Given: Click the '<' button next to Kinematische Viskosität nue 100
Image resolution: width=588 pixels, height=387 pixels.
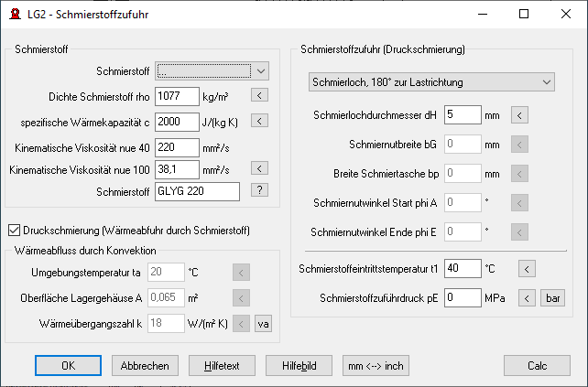Looking at the screenshot, I should coord(259,168).
